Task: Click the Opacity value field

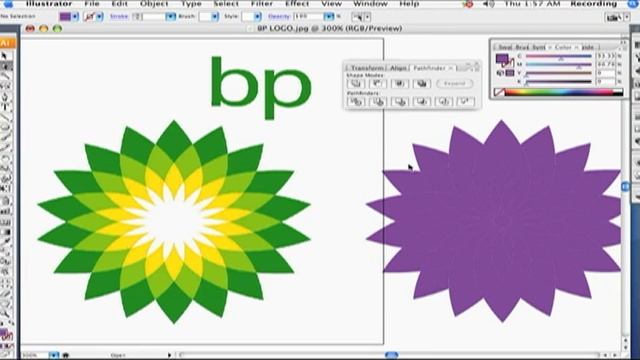Action: [x=309, y=17]
